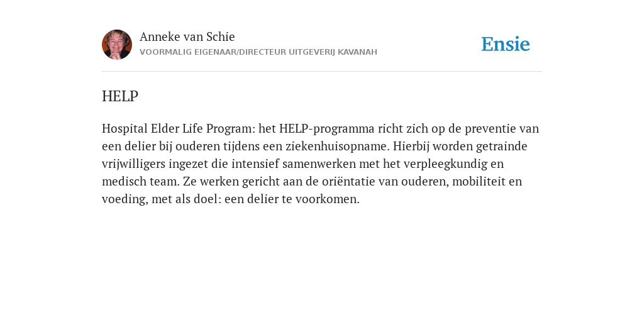The width and height of the screenshot is (644, 322).
Task: Click the word verpleegkundig
Action: point(445,164)
